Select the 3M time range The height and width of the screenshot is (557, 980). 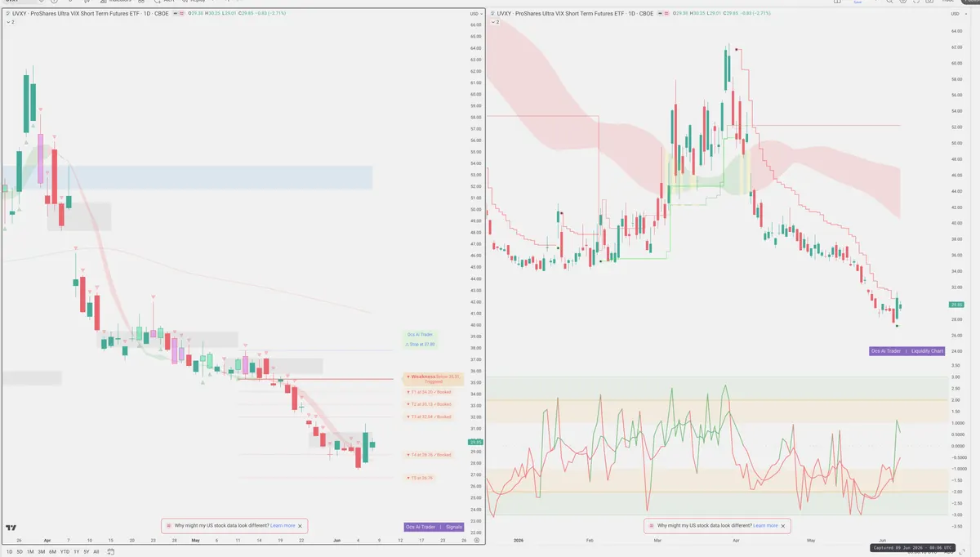pos(42,552)
